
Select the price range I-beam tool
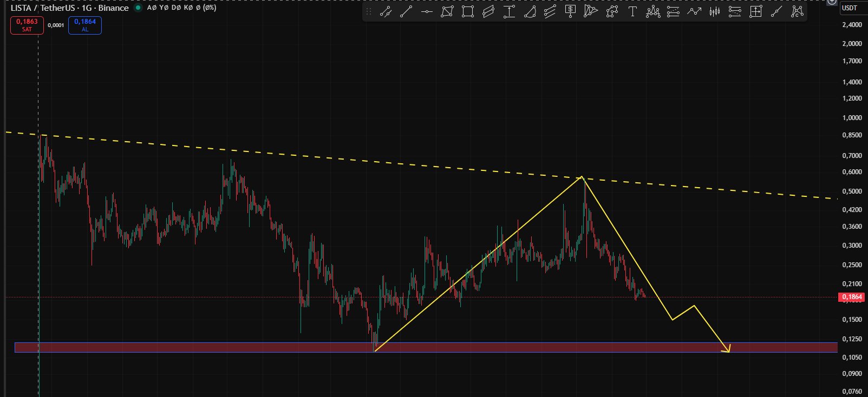coord(509,12)
